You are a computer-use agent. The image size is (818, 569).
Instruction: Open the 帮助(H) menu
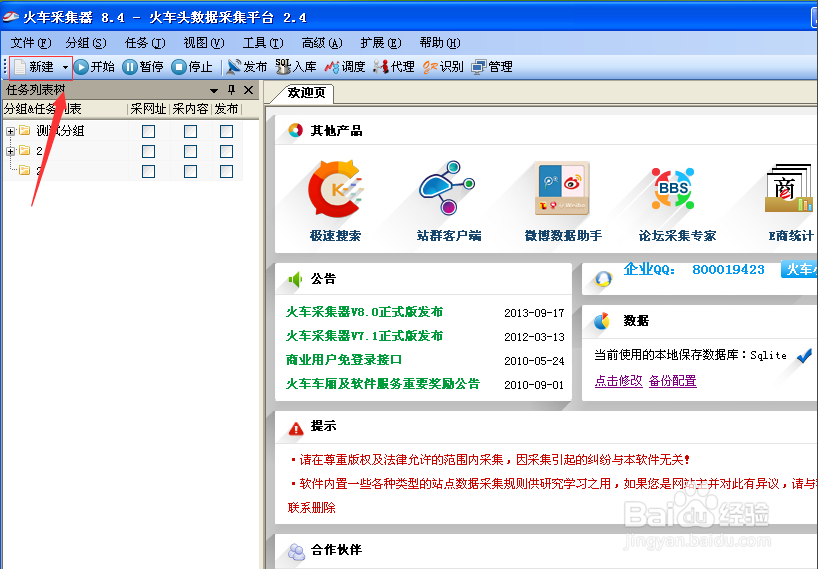(440, 43)
